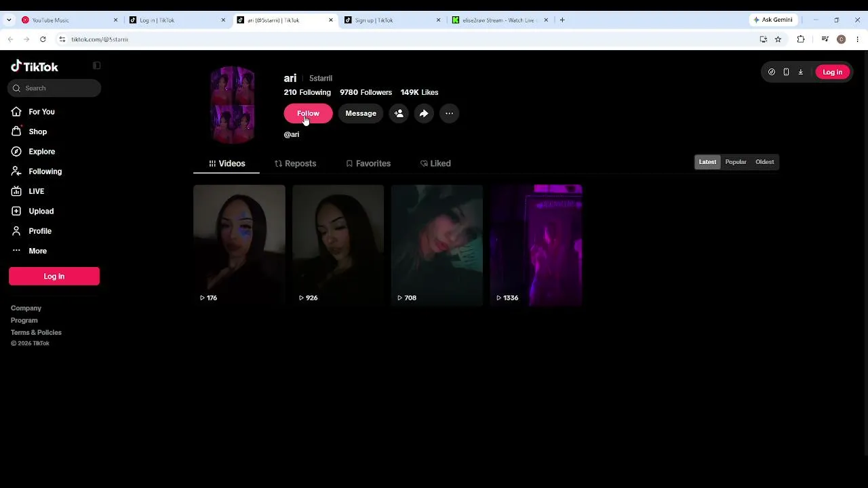Open the For You home icon
Viewport: 868px width, 488px height.
click(16, 112)
